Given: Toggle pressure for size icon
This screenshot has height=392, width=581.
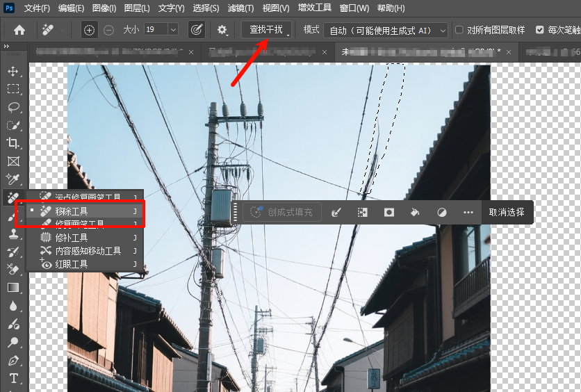Looking at the screenshot, I should 197,30.
